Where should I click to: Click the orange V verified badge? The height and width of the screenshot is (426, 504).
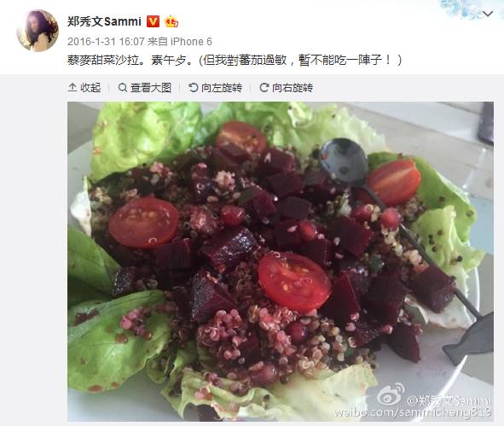click(153, 21)
